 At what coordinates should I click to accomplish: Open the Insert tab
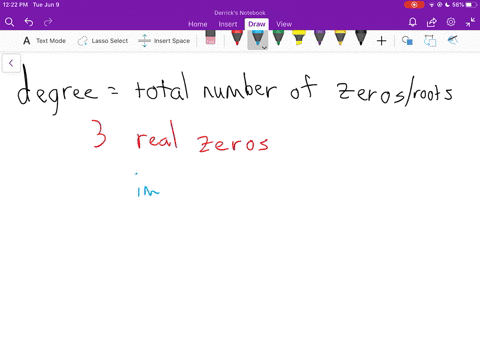coord(228,24)
